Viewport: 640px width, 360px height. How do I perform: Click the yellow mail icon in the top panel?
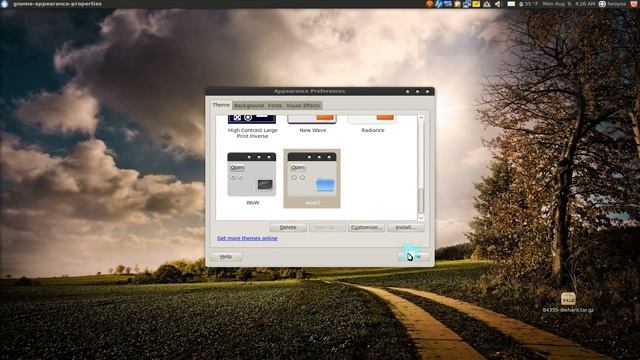476,4
